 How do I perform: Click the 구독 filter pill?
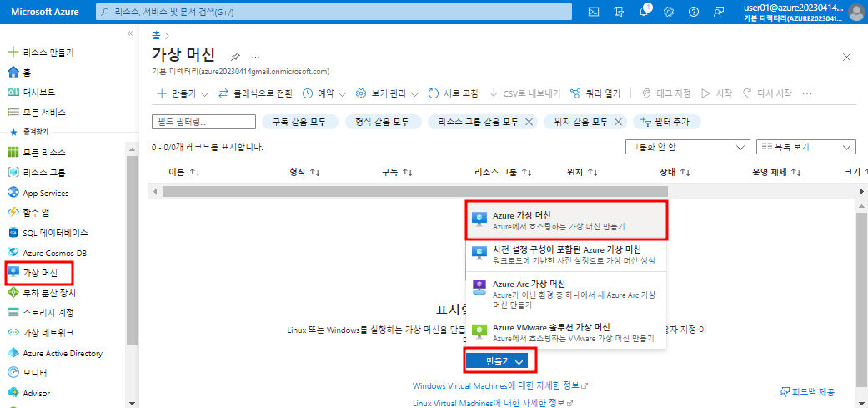pos(299,122)
